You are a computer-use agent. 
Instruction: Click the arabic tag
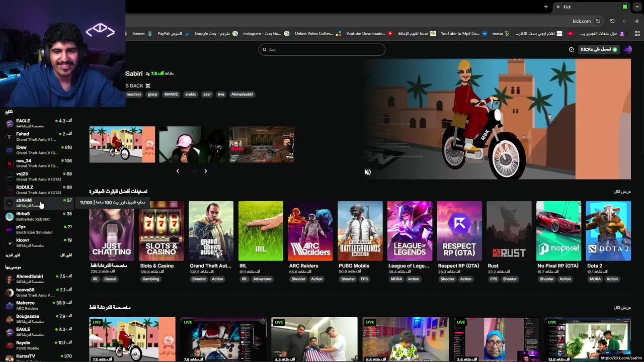click(x=191, y=95)
